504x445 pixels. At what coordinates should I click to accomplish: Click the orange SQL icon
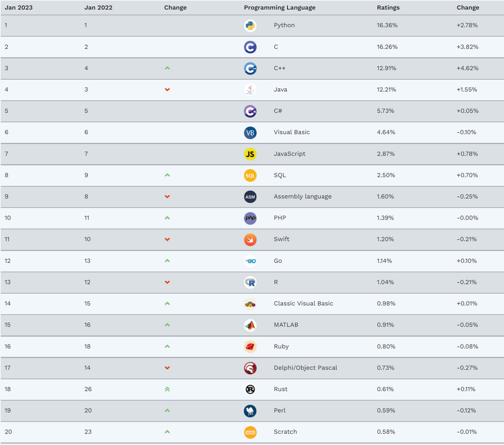coord(250,176)
